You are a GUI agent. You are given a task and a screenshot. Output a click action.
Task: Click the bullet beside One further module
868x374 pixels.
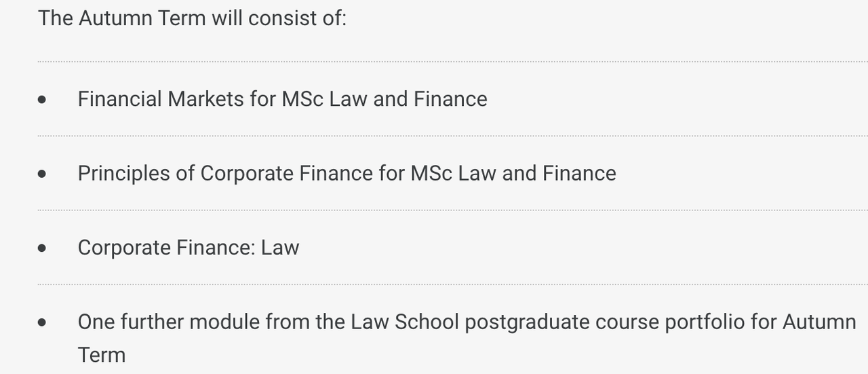pyautogui.click(x=43, y=322)
